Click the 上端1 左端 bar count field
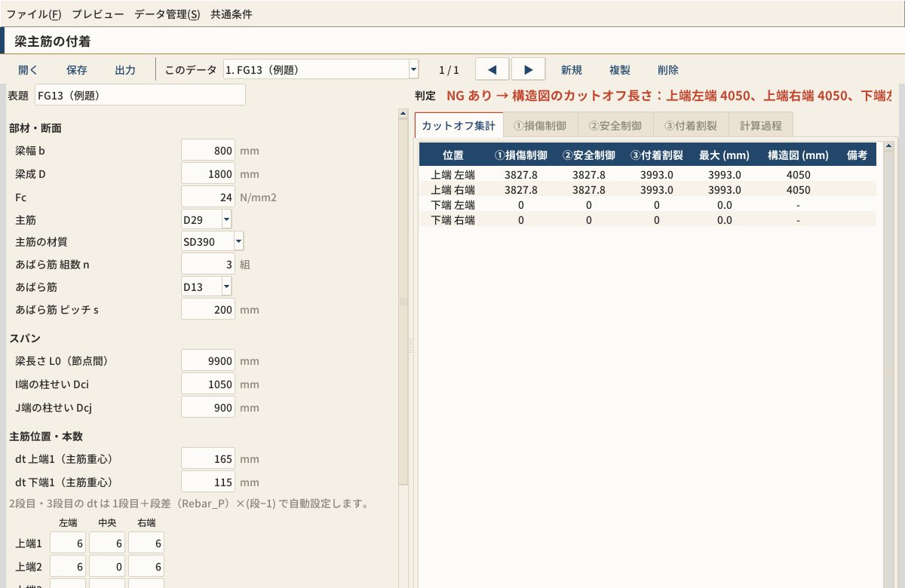905x588 pixels. click(68, 543)
